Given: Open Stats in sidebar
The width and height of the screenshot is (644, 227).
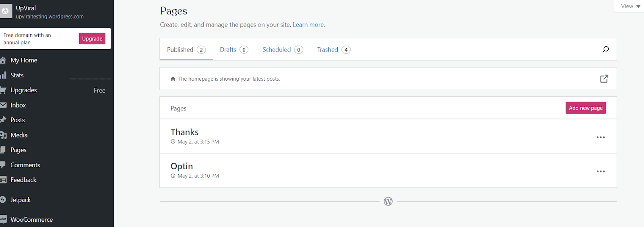Looking at the screenshot, I should pos(17,75).
